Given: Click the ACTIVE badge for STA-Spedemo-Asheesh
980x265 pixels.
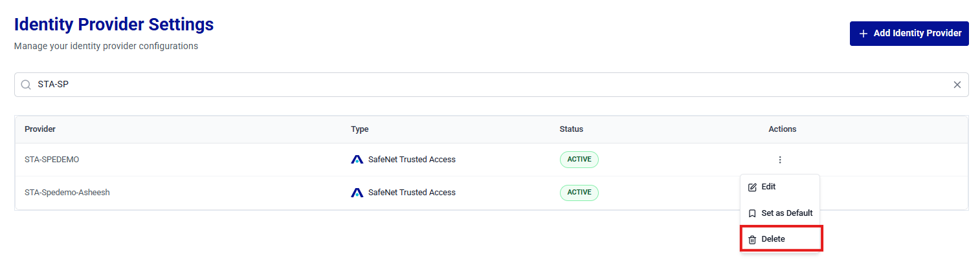Looking at the screenshot, I should [579, 193].
